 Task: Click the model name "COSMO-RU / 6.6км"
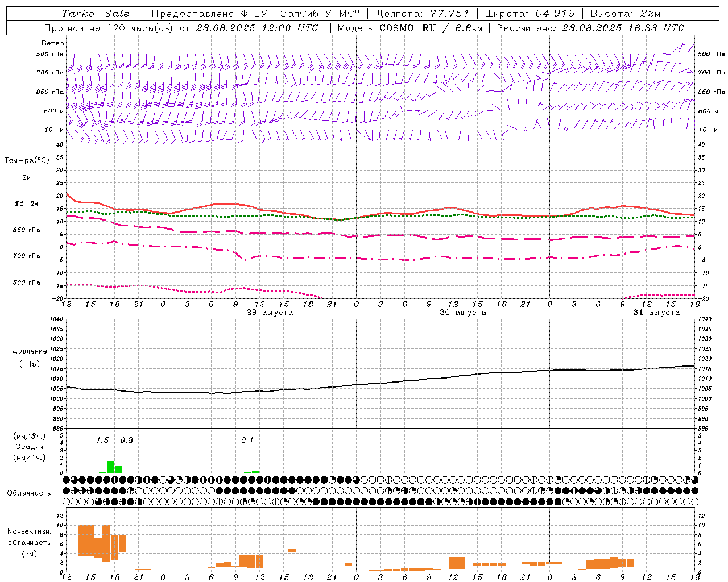pyautogui.click(x=431, y=28)
